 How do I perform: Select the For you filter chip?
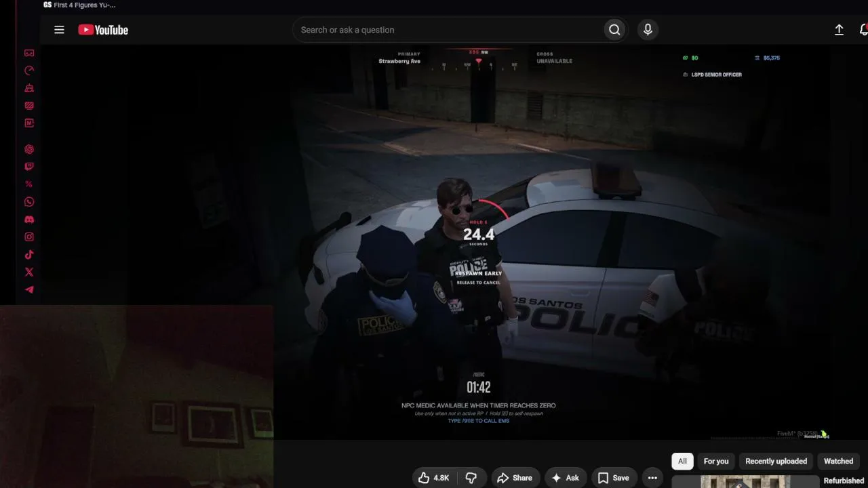[x=716, y=462]
